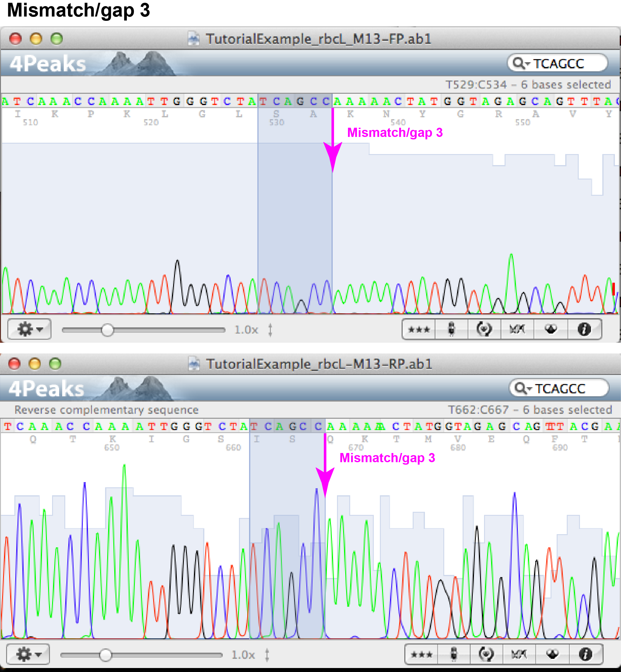Open the info panel for the RP file
This screenshot has width=621, height=672.
click(585, 654)
